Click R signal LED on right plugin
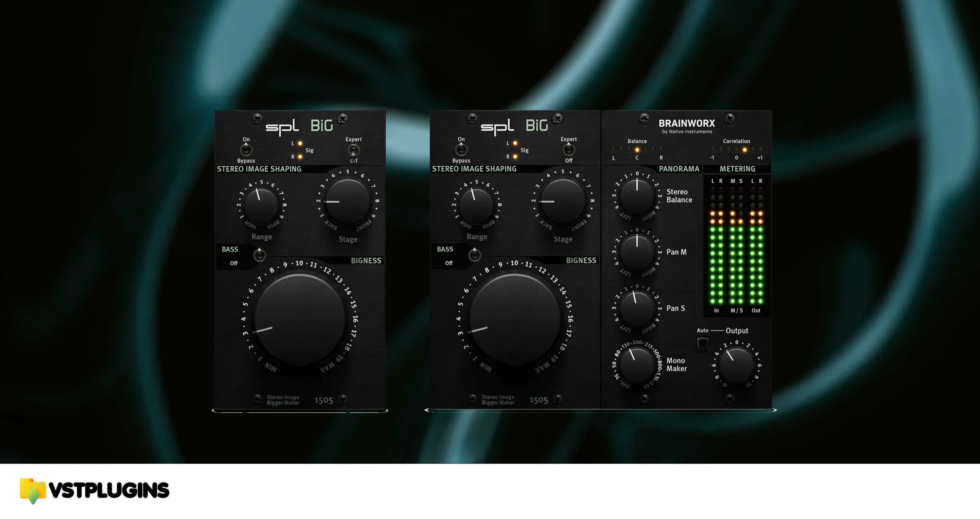Viewport: 980px width, 519px height. pos(515,157)
